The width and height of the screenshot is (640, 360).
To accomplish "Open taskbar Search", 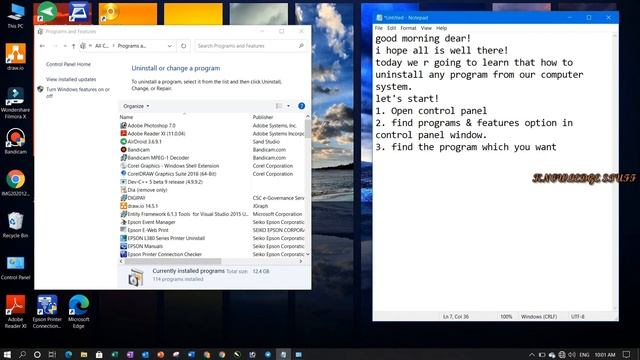I will point(22,354).
